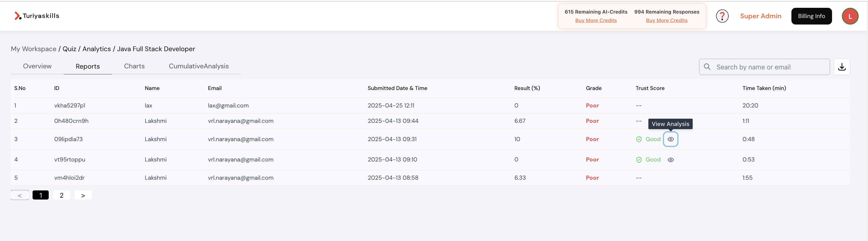
Task: Open the help question mark icon
Action: pos(722,16)
